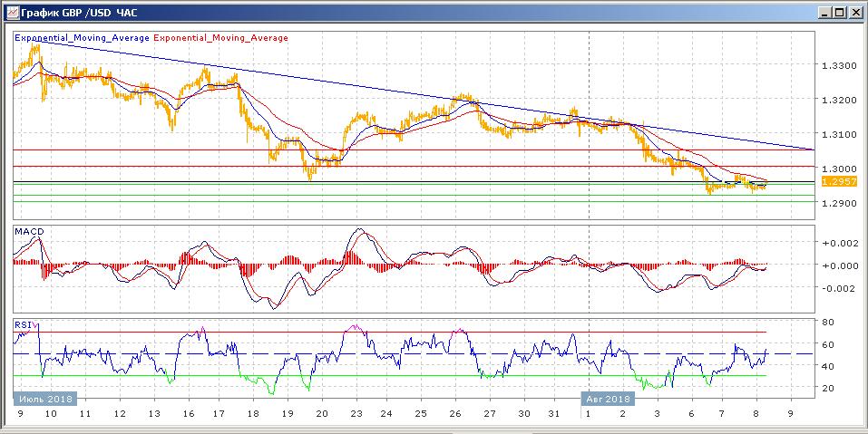This screenshot has width=868, height=434.
Task: Click the chart window icon in title bar
Action: 10,12
